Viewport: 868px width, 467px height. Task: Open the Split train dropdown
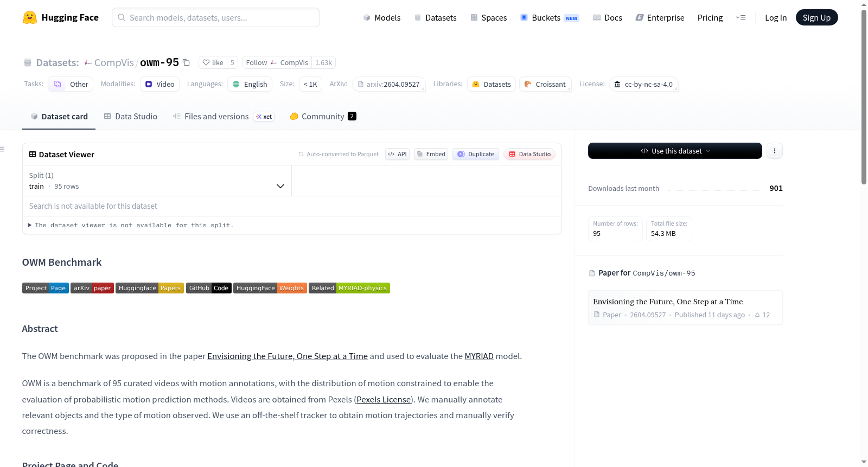157,181
